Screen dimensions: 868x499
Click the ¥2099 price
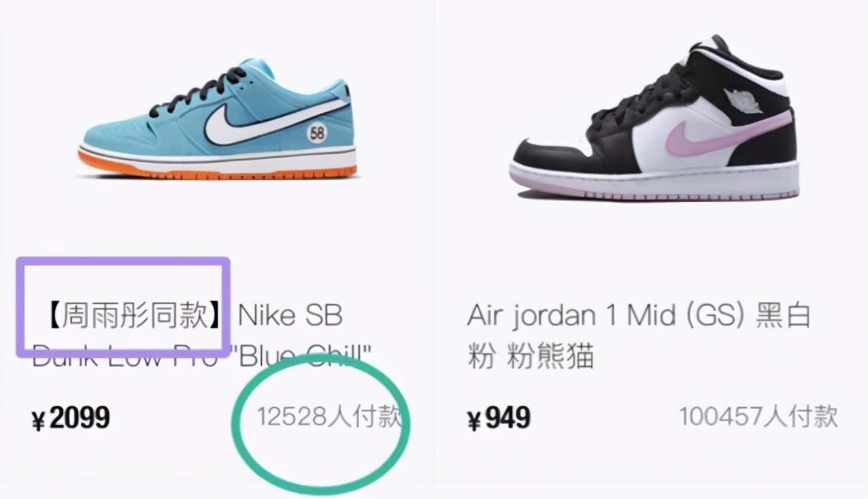coord(71,418)
